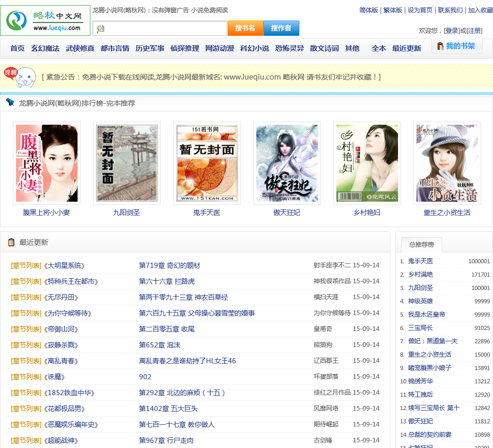The image size is (493, 448).
Task: Open 我的书架 bookshelf
Action: pos(457,46)
